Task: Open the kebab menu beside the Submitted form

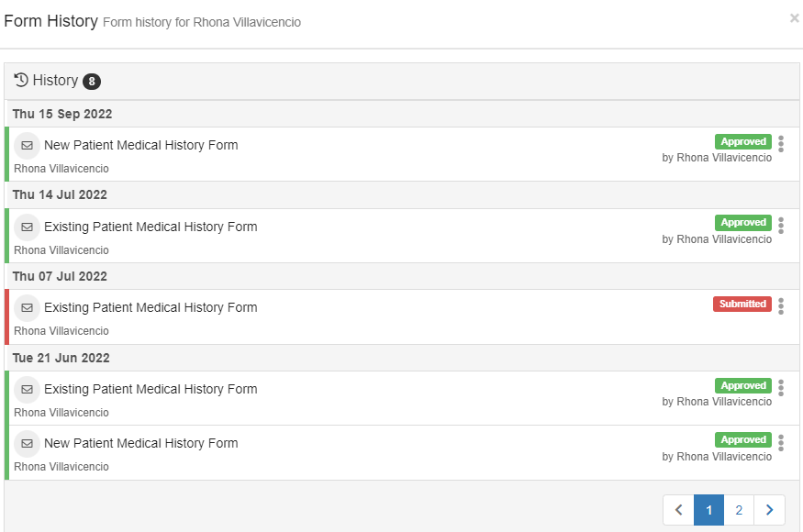Action: coord(781,308)
